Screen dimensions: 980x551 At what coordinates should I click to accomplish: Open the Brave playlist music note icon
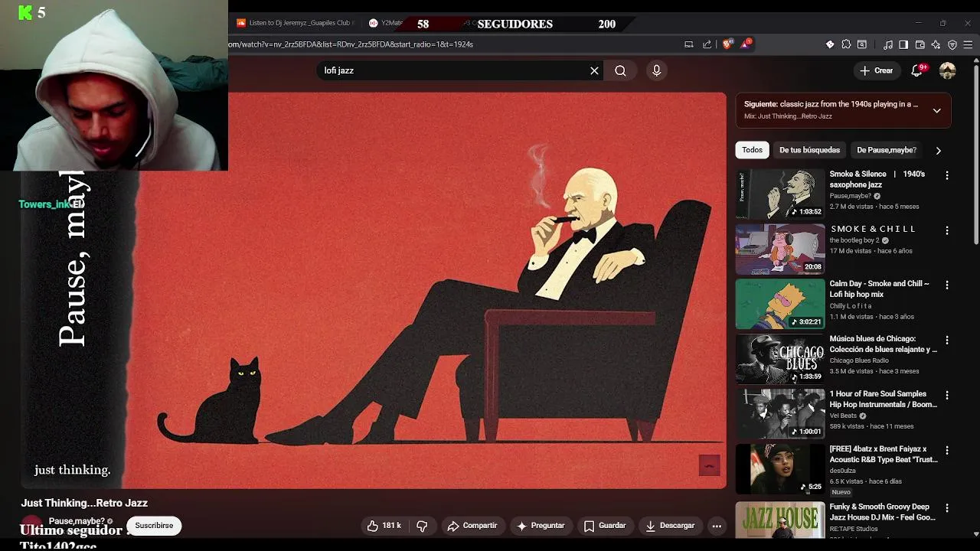888,44
